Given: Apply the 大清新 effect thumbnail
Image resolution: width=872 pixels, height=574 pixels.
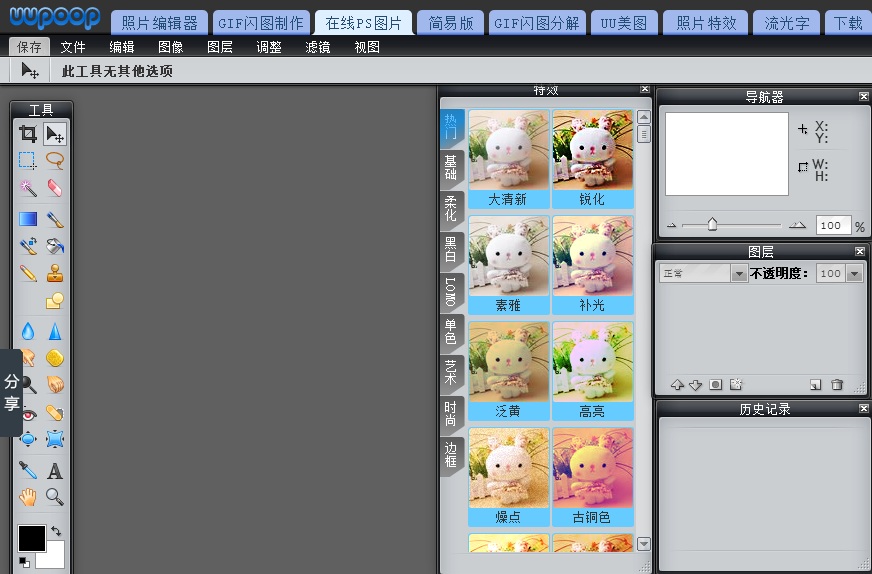Looking at the screenshot, I should coord(509,159).
